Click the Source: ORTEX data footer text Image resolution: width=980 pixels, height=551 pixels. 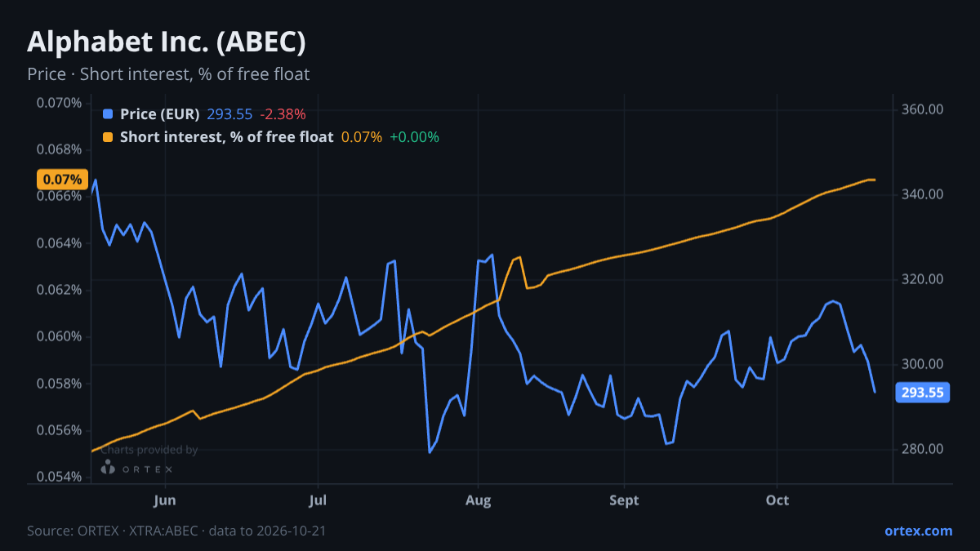coord(176,531)
